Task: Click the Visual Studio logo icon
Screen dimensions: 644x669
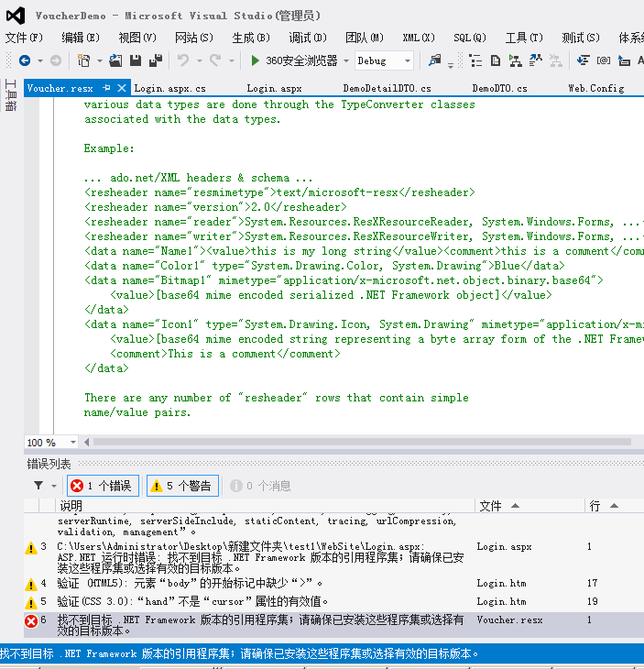Action: [16, 16]
